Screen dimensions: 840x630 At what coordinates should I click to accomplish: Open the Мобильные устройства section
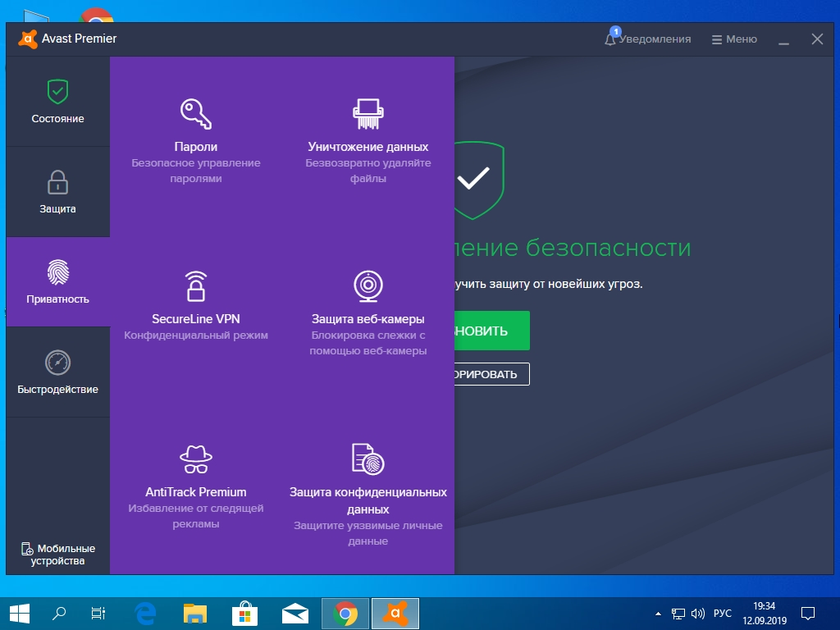[x=58, y=555]
